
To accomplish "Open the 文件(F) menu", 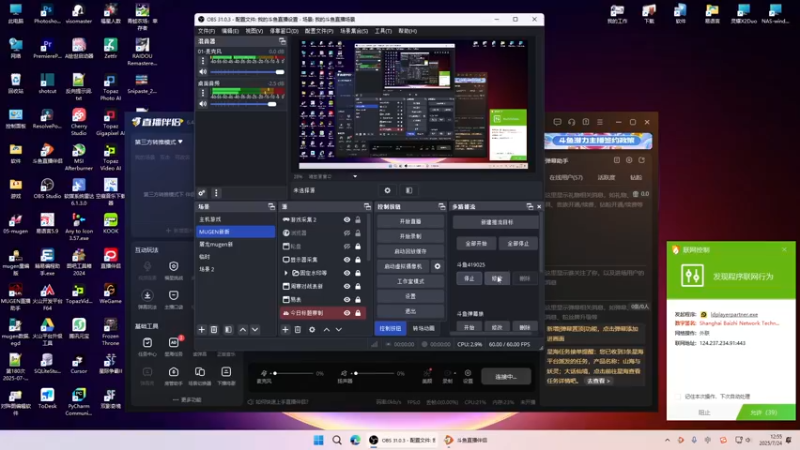I will pyautogui.click(x=207, y=31).
